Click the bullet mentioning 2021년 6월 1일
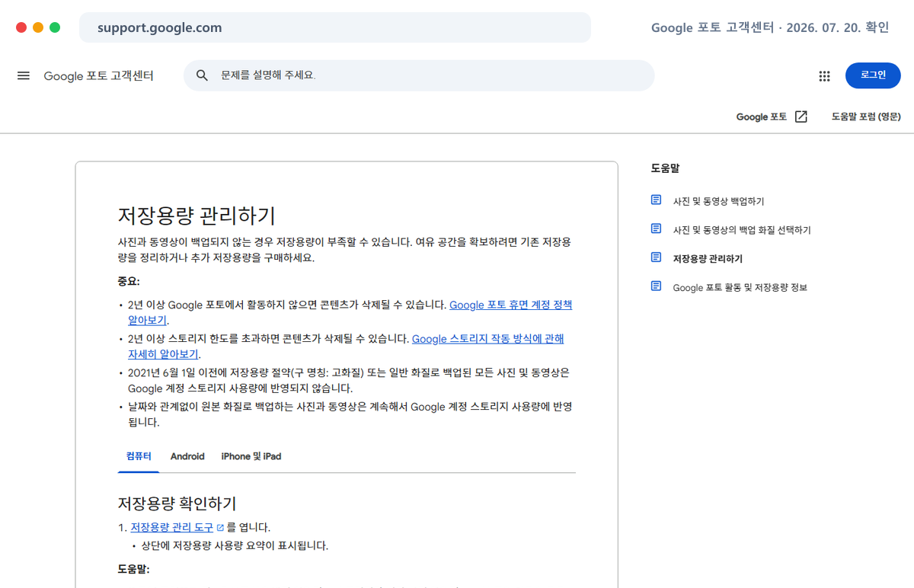 click(349, 380)
